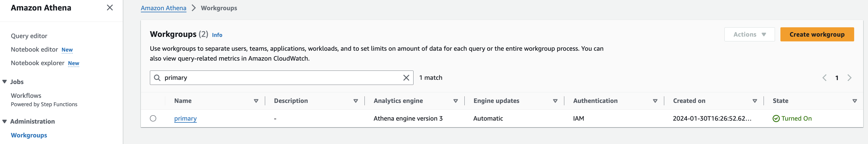
Task: Click the Engine updates column header
Action: (x=496, y=101)
